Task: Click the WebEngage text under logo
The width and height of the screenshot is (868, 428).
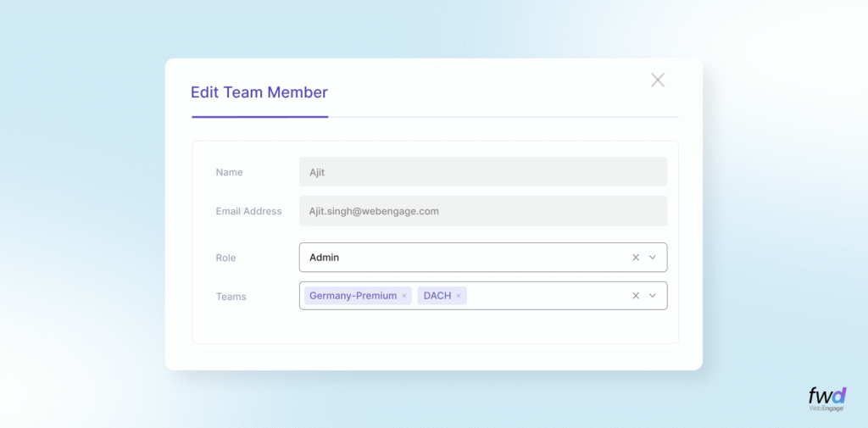Action: [826, 409]
